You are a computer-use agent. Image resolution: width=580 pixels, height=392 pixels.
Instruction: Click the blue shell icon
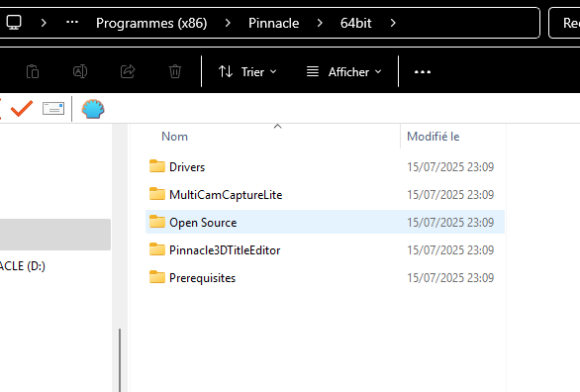(x=93, y=109)
